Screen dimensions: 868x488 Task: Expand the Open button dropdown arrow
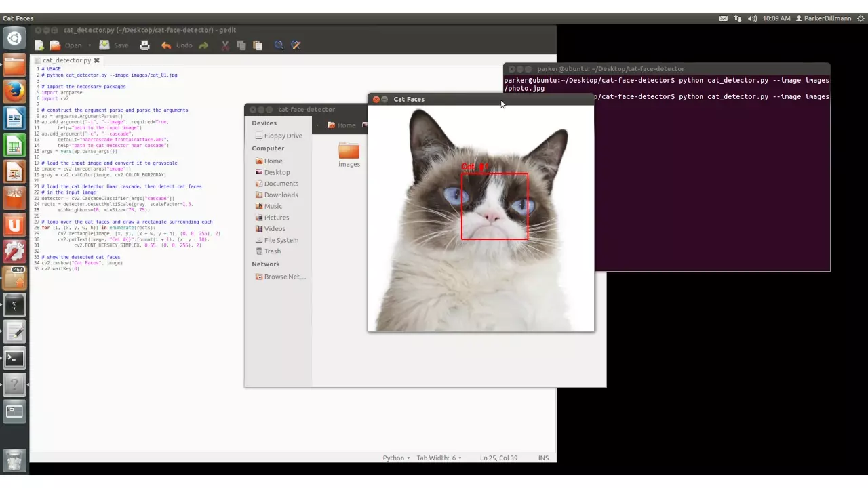tap(89, 45)
